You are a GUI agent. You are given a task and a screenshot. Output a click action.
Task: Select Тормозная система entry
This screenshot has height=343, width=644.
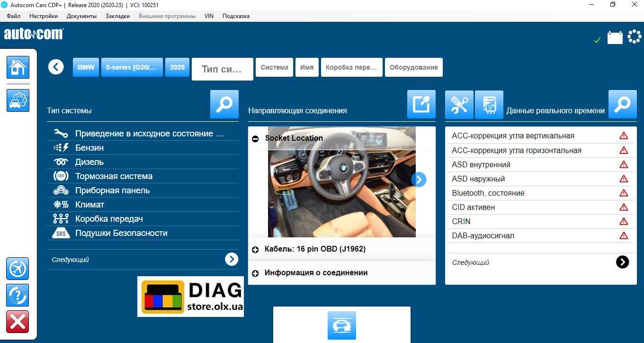tap(143, 176)
